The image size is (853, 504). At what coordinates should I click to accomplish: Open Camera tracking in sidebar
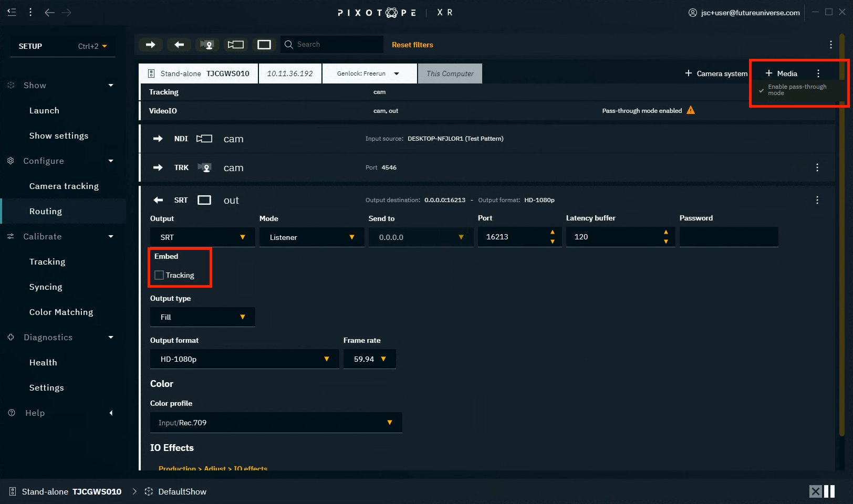tap(64, 186)
